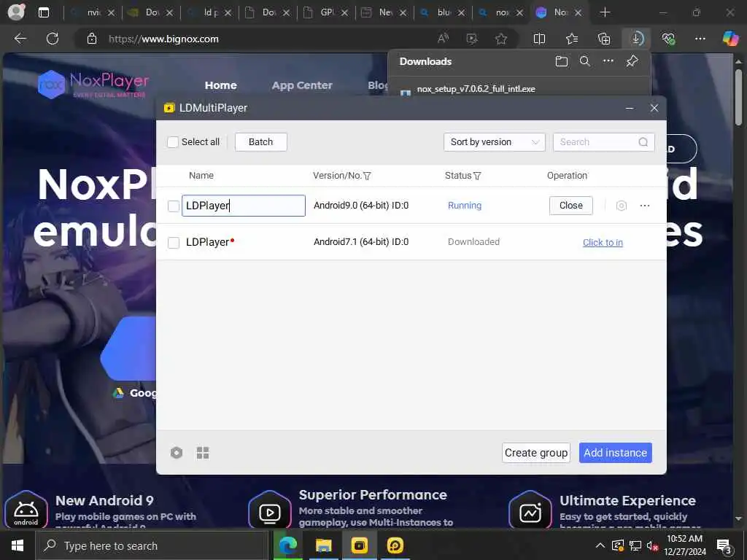Click the Edge profile avatar
Image resolution: width=747 pixels, height=560 pixels.
pos(17,12)
